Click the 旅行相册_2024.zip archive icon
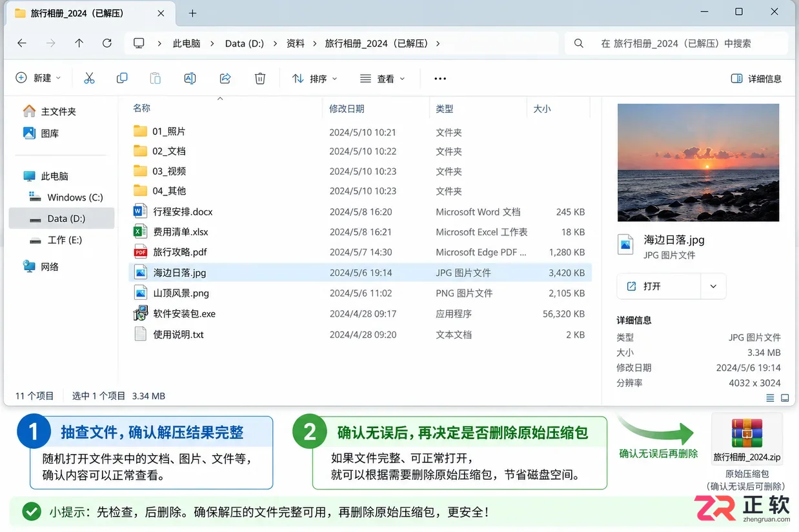 click(x=747, y=433)
